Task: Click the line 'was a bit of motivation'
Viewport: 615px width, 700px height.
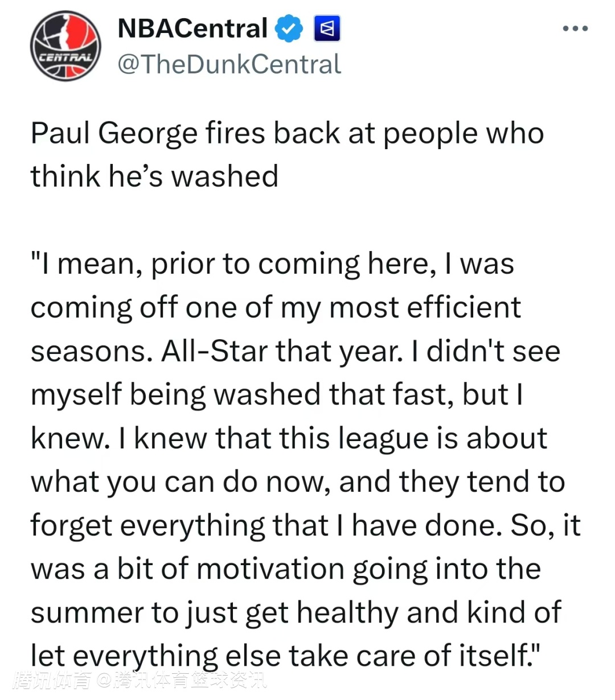Action: tap(285, 569)
